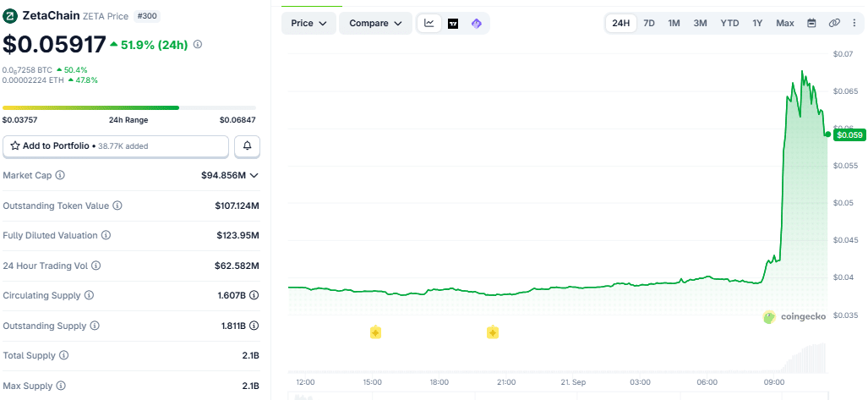
Task: Click the #300 rank badge
Action: tap(146, 16)
